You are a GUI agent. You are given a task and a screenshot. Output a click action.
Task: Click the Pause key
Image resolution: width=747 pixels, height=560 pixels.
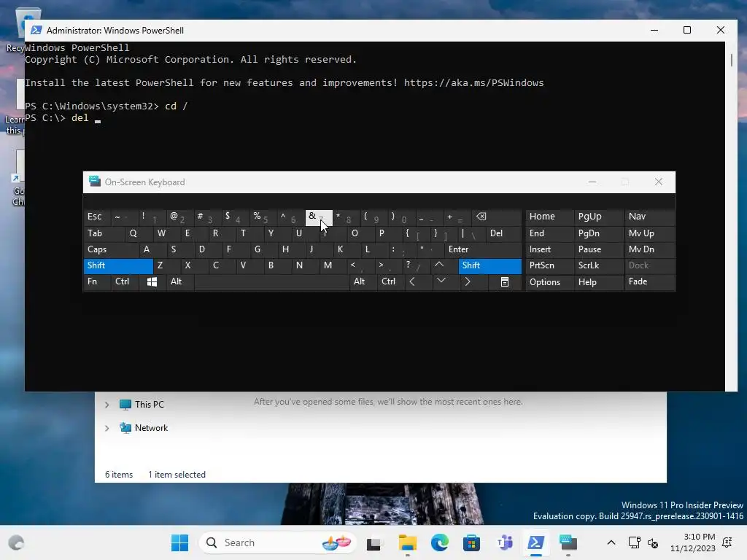[598, 249]
